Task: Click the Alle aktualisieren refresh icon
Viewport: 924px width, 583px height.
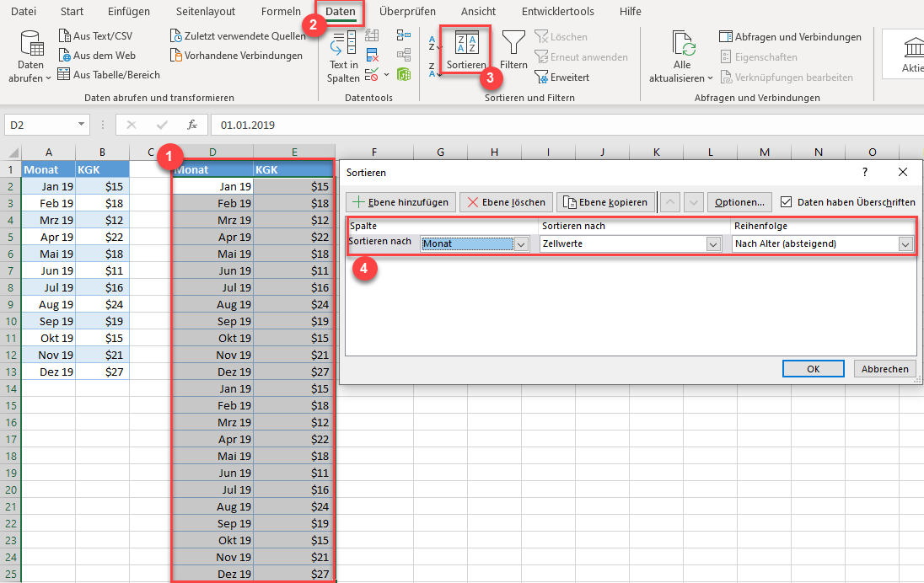Action: [682, 44]
